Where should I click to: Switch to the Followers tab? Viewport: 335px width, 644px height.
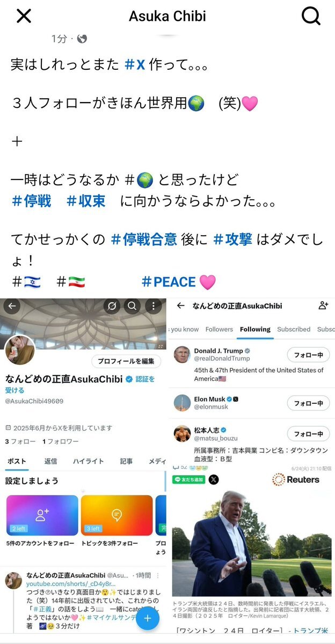pyautogui.click(x=219, y=329)
